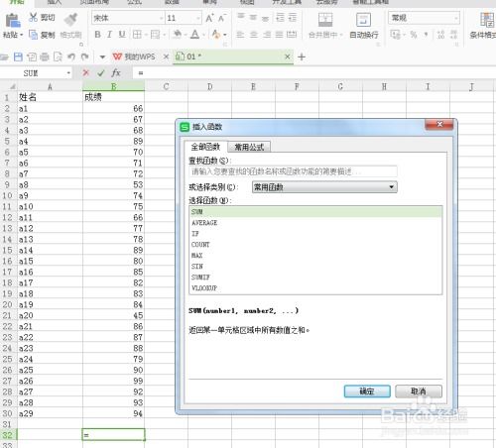Screen dimensions: 496x448
Task: Increase font size with the A+ icon
Action: [209, 18]
